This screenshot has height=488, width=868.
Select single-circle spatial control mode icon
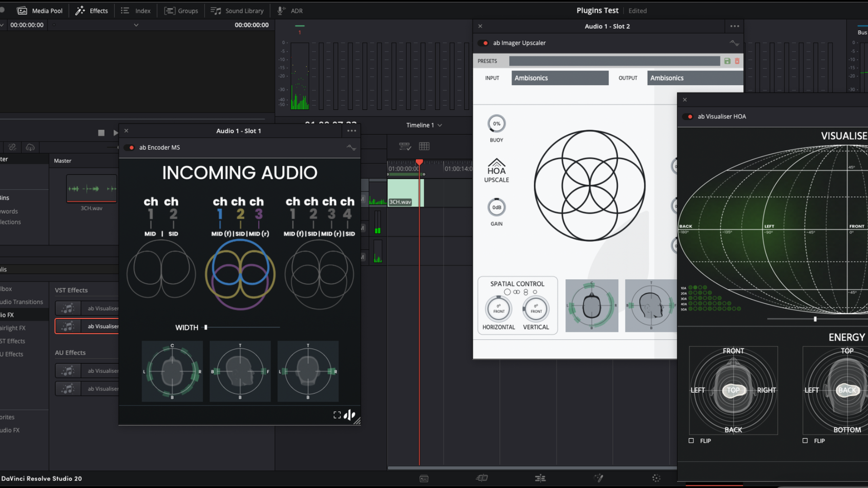coord(507,292)
